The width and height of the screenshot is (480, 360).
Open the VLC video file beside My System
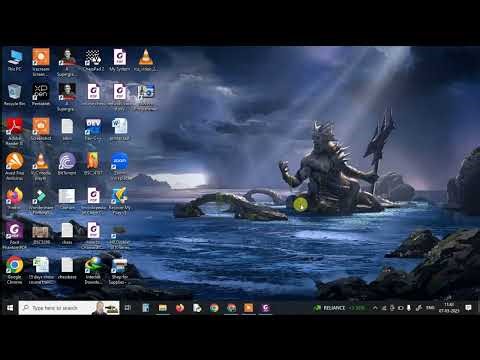click(146, 60)
